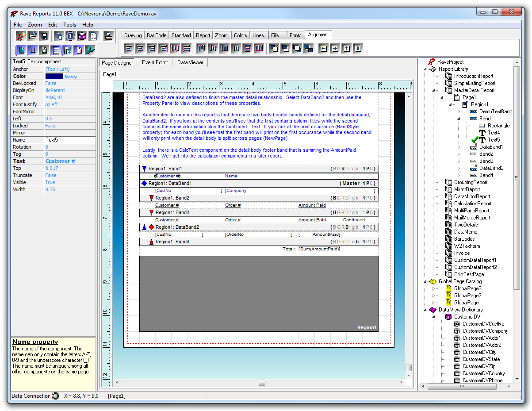Click the Align Left icon on Alignment toolbar
Viewport: 532px width, 411px height.
tap(129, 48)
